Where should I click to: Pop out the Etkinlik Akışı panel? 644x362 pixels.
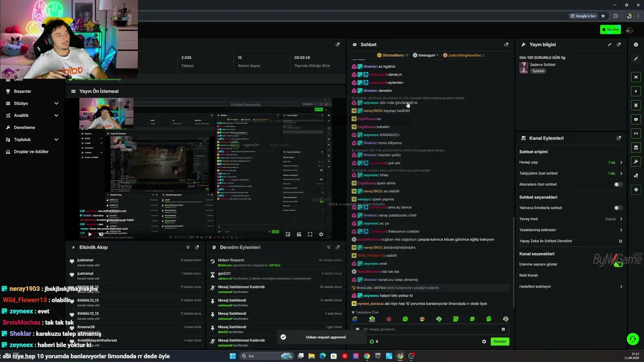coord(197,247)
